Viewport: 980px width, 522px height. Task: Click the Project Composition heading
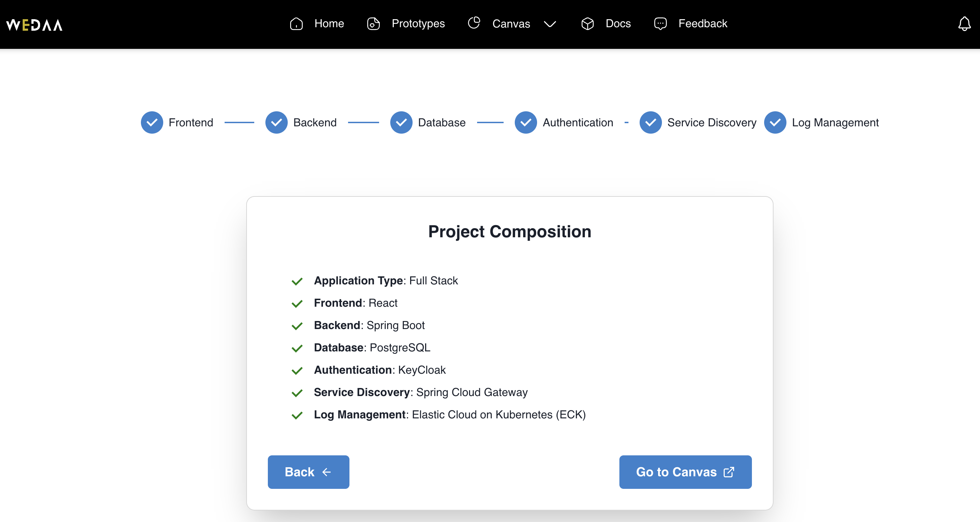510,231
